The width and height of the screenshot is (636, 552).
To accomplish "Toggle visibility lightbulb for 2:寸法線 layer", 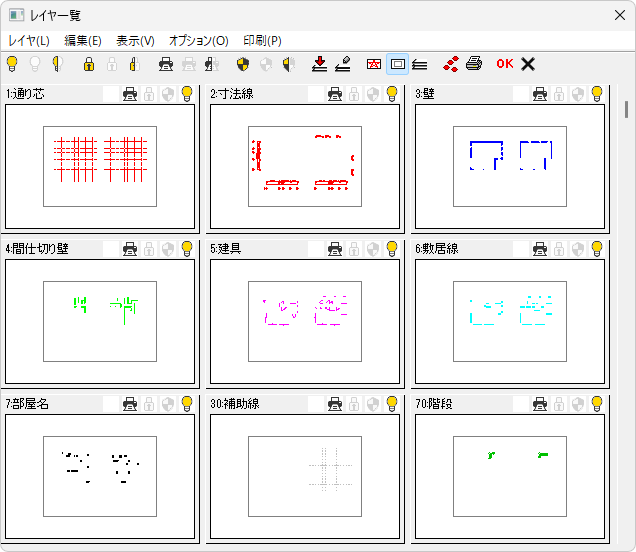I will point(392,94).
